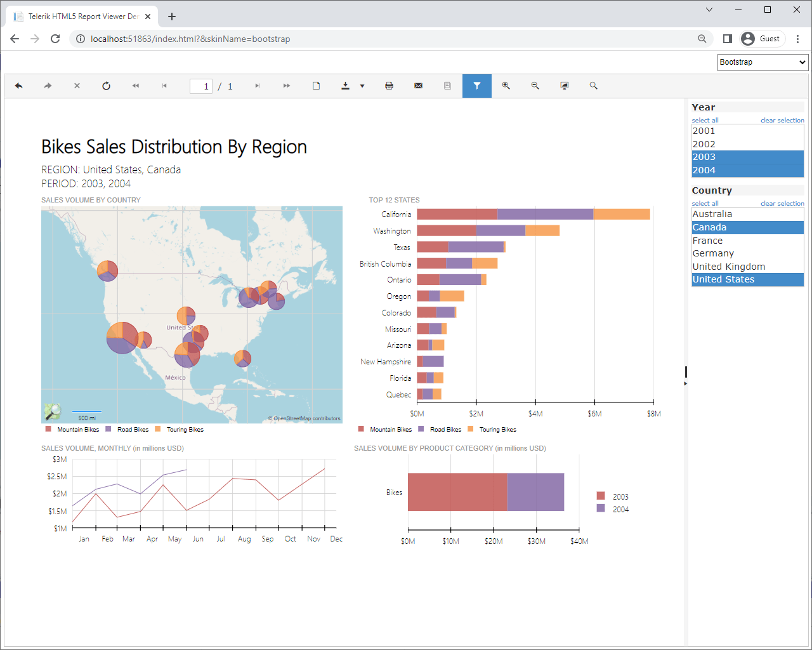Expand the export format dropdown arrow

point(362,86)
